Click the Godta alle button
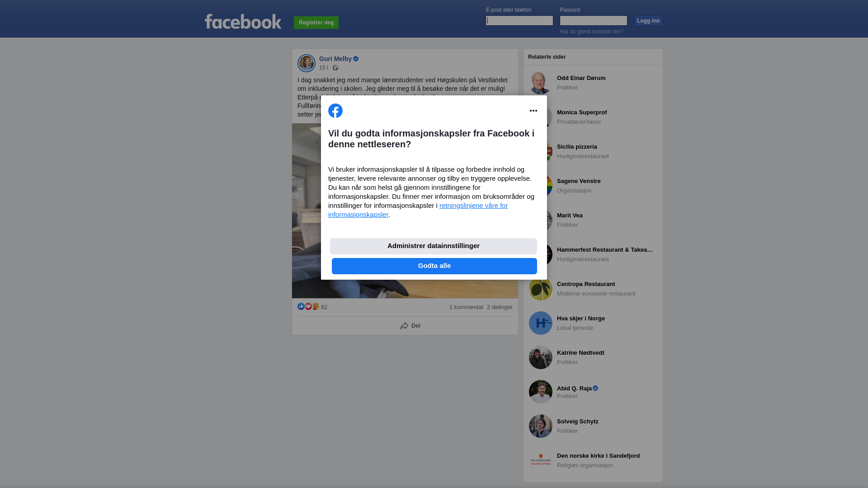The width and height of the screenshot is (868, 488). click(x=434, y=266)
